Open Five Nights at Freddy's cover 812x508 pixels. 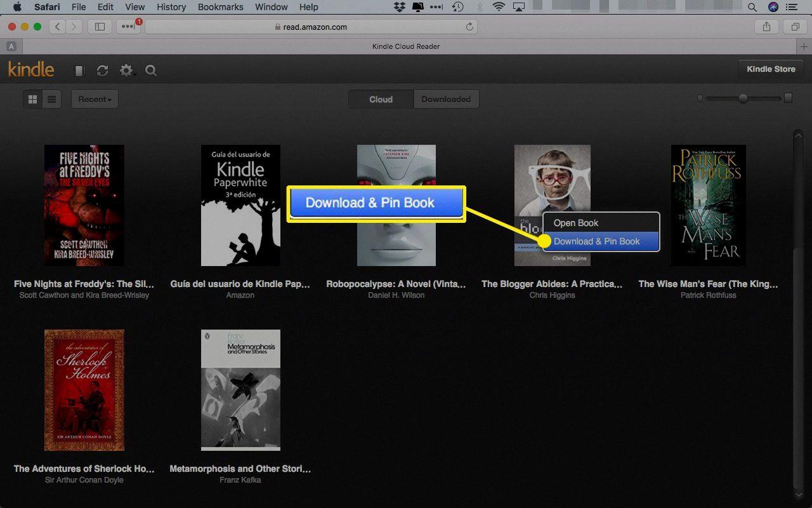[x=84, y=205]
